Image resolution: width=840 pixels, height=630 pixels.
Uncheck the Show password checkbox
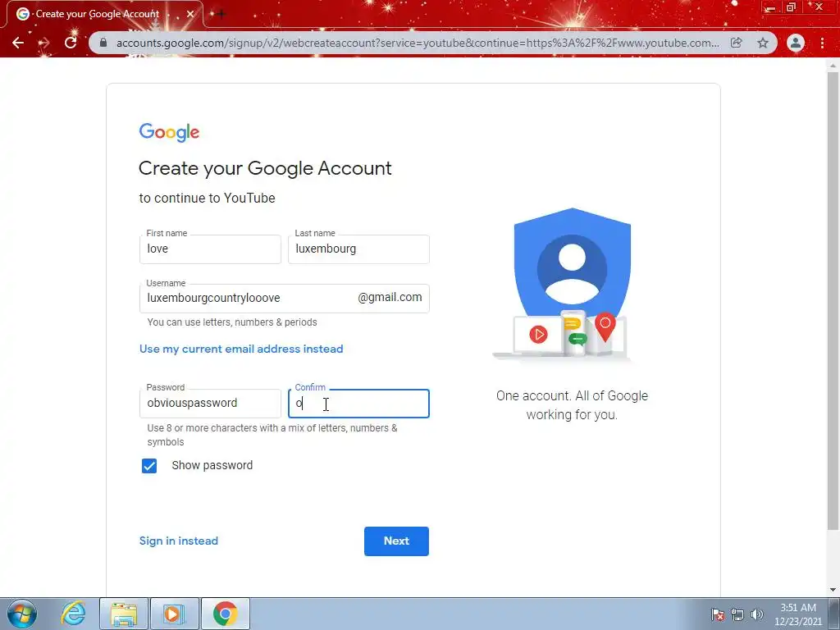(x=149, y=466)
